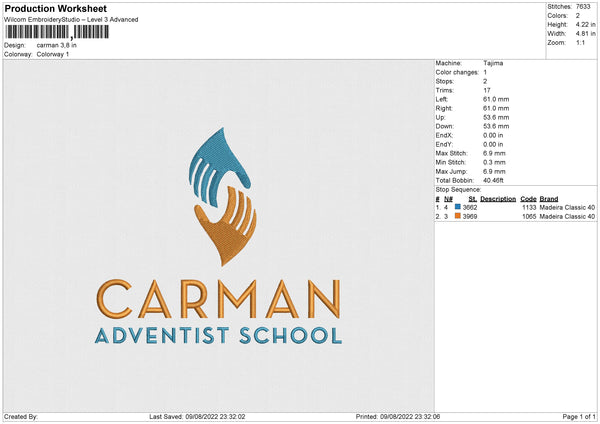
Task: Click the barcode under the worksheet header
Action: (57, 32)
